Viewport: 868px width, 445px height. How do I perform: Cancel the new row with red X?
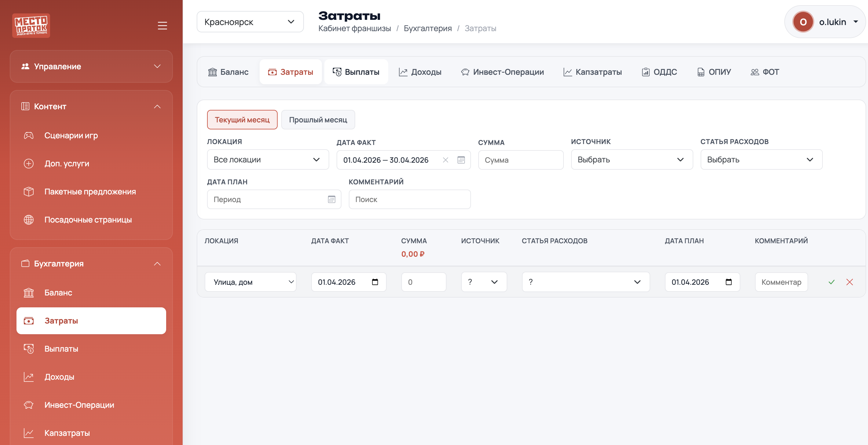coord(849,282)
